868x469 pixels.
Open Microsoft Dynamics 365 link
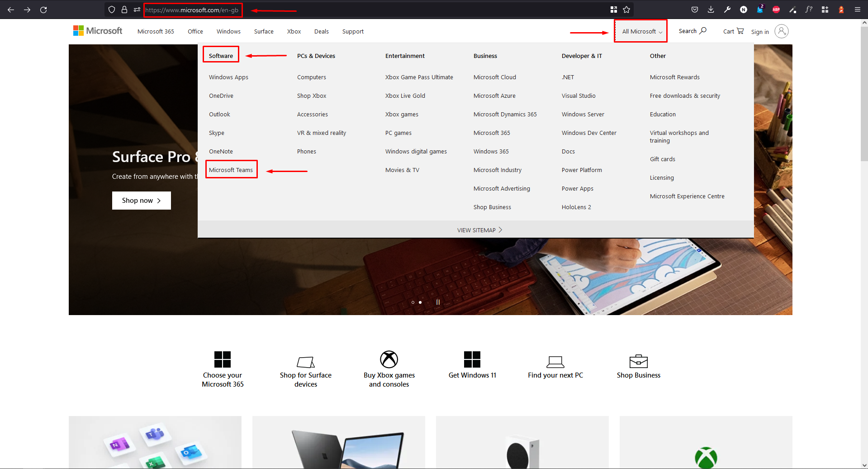click(x=505, y=114)
